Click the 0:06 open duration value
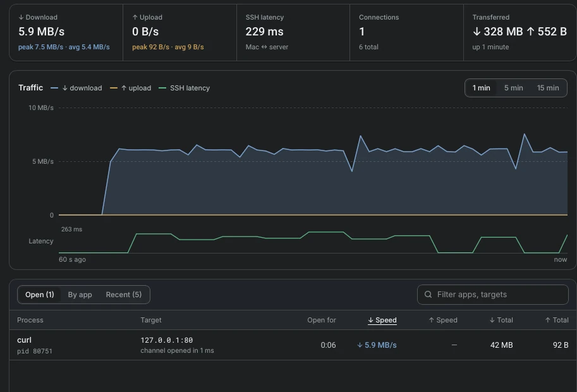 [x=328, y=345]
